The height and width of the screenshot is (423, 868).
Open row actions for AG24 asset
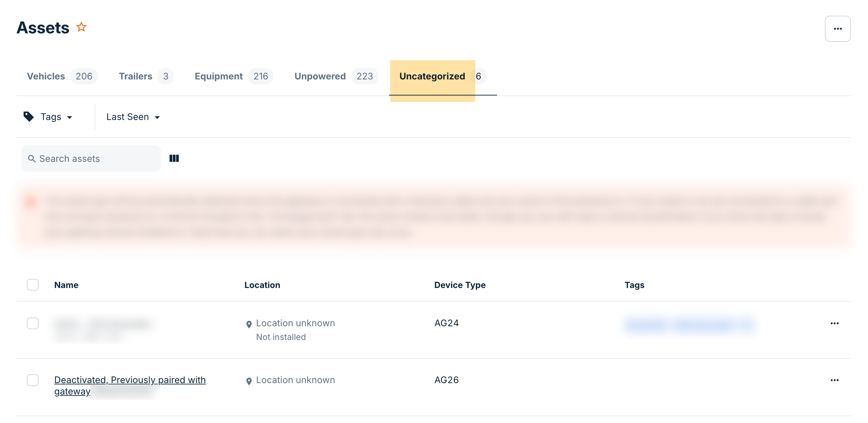(x=834, y=323)
